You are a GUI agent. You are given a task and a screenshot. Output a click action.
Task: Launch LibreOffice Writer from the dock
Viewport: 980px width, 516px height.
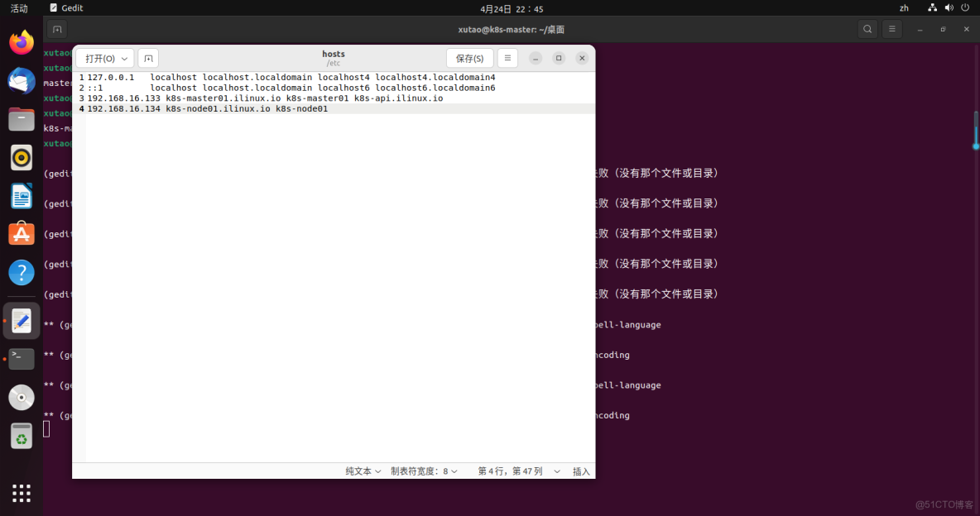(x=22, y=195)
